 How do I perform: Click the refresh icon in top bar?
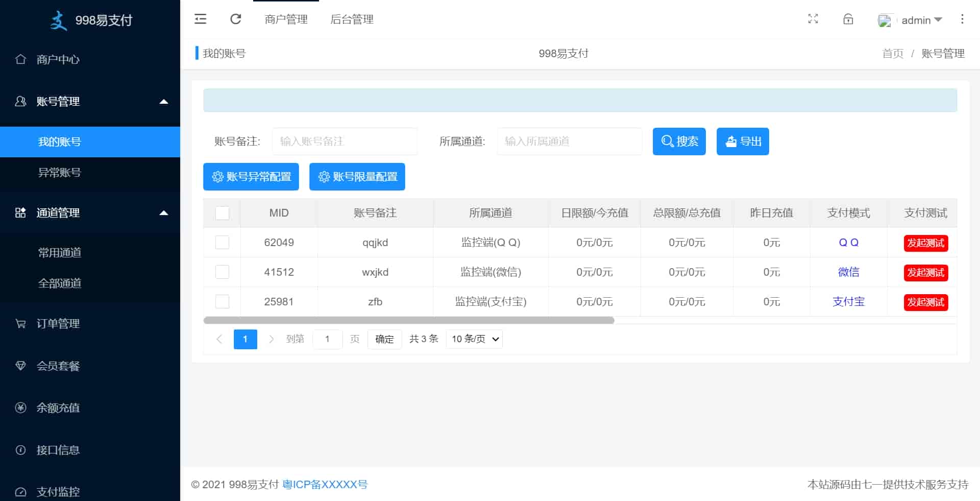click(235, 19)
